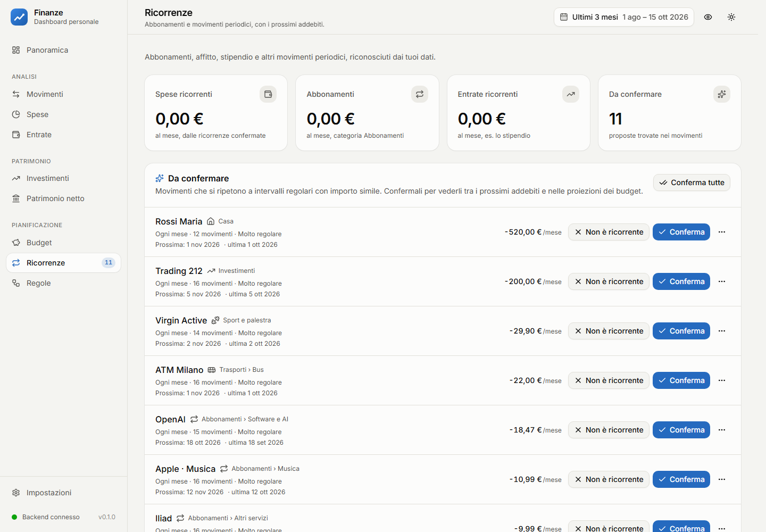766x532 pixels.
Task: Click the dumbbell icon next to Virgin Active
Action: [215, 320]
